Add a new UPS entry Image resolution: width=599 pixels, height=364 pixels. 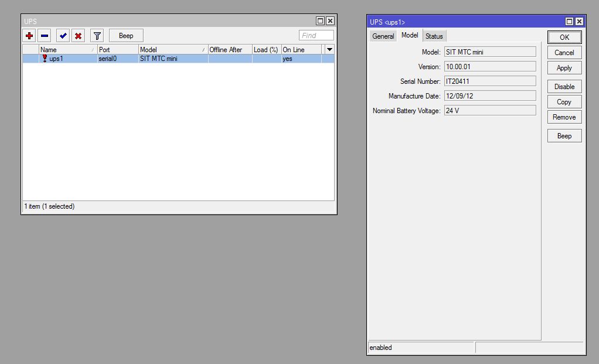28,35
